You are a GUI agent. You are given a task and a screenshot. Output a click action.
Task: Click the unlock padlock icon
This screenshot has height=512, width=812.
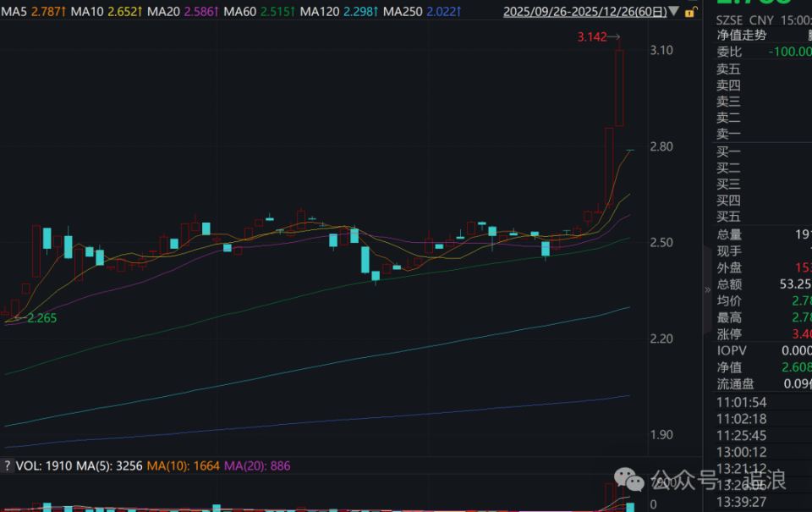[x=690, y=12]
